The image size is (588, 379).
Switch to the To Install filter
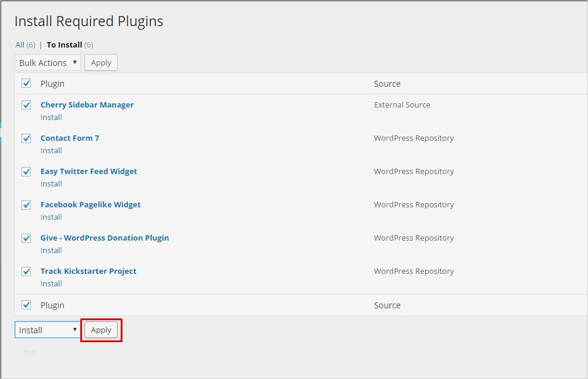click(64, 45)
